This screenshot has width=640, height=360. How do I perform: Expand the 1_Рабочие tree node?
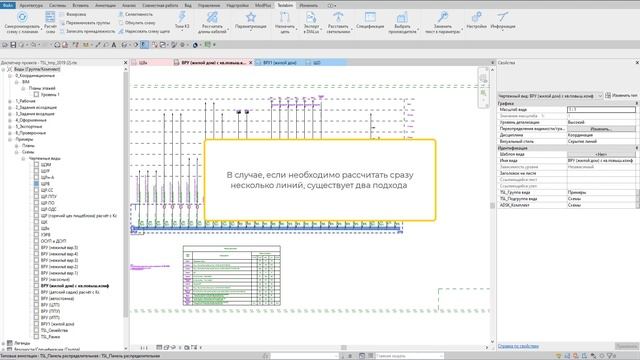(10, 101)
